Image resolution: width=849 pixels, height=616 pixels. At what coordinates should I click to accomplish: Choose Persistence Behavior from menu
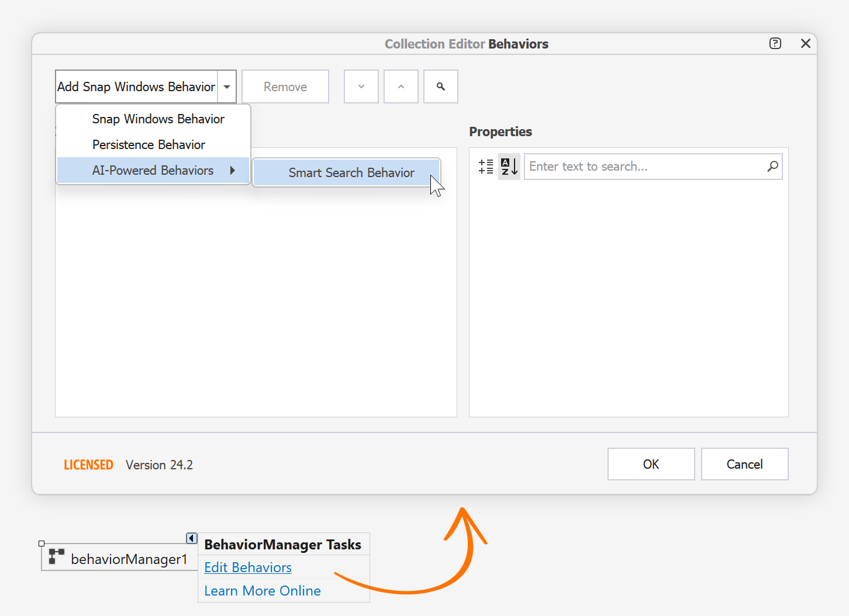click(149, 144)
